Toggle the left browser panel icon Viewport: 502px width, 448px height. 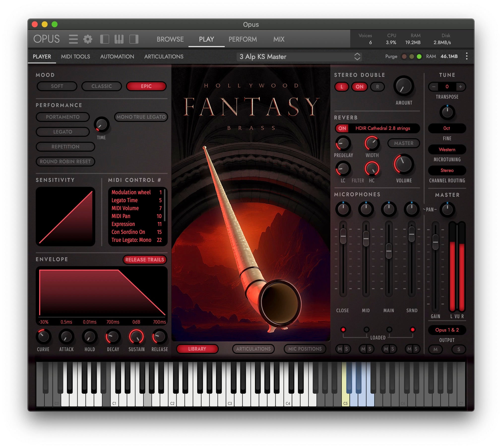coord(105,39)
